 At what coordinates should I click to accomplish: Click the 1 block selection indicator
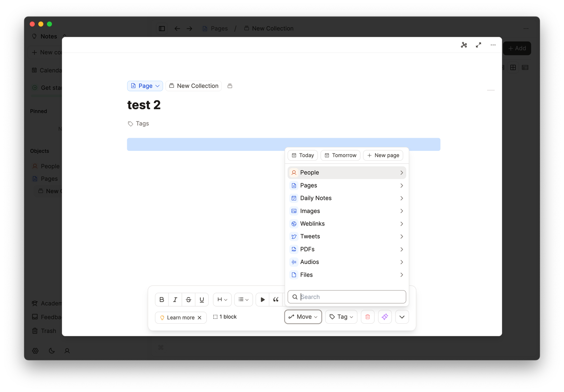pos(225,317)
